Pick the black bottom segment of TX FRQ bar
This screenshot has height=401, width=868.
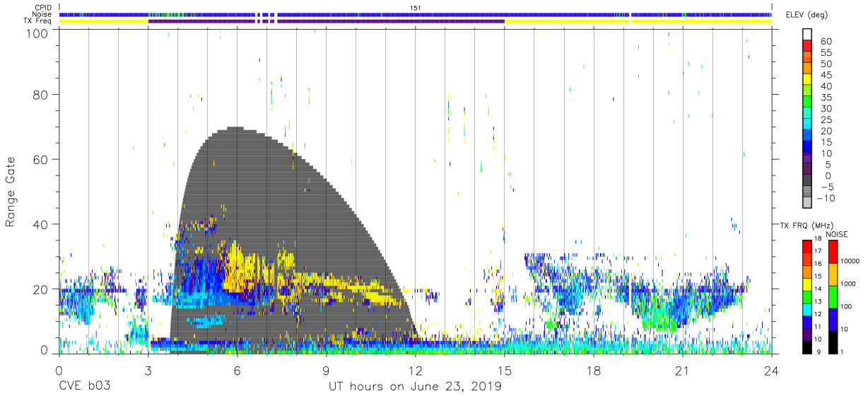point(808,347)
